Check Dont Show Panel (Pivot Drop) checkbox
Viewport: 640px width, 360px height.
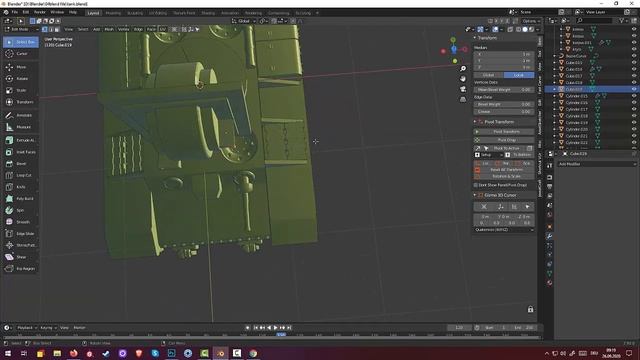pyautogui.click(x=476, y=185)
